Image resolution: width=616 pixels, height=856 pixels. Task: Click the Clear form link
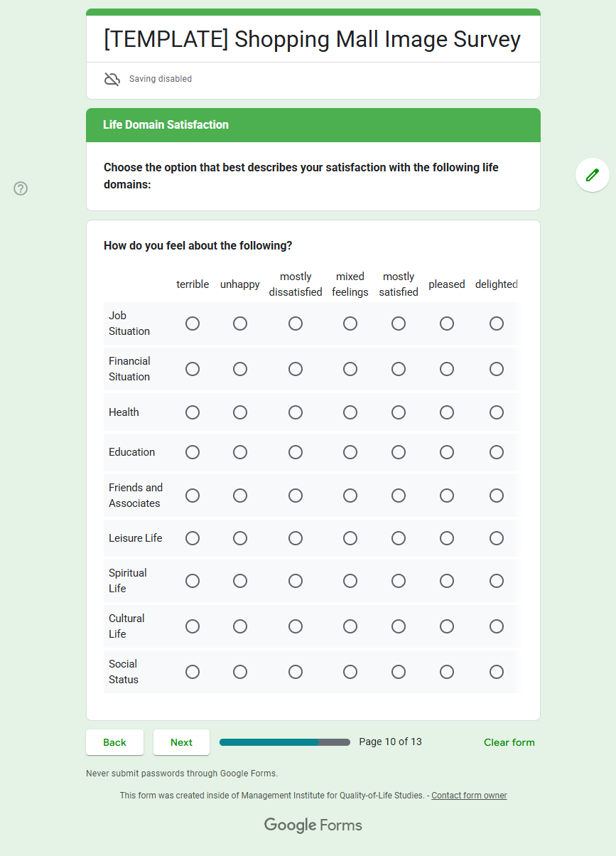tap(509, 742)
